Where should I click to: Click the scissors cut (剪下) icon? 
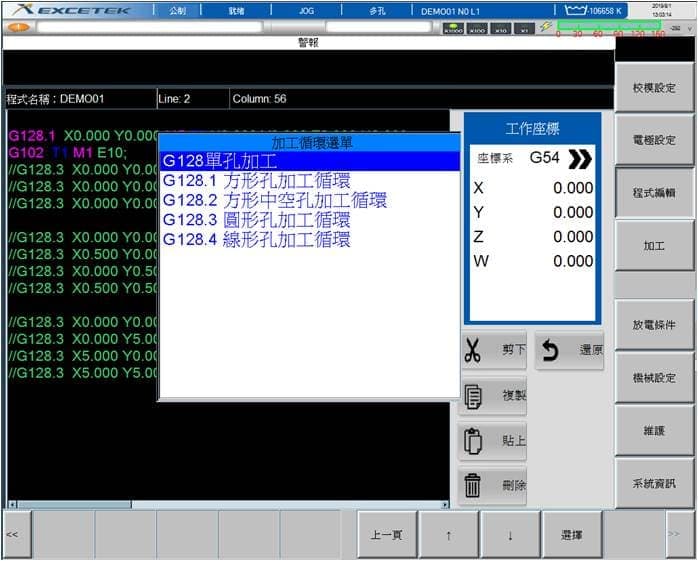pyautogui.click(x=473, y=351)
